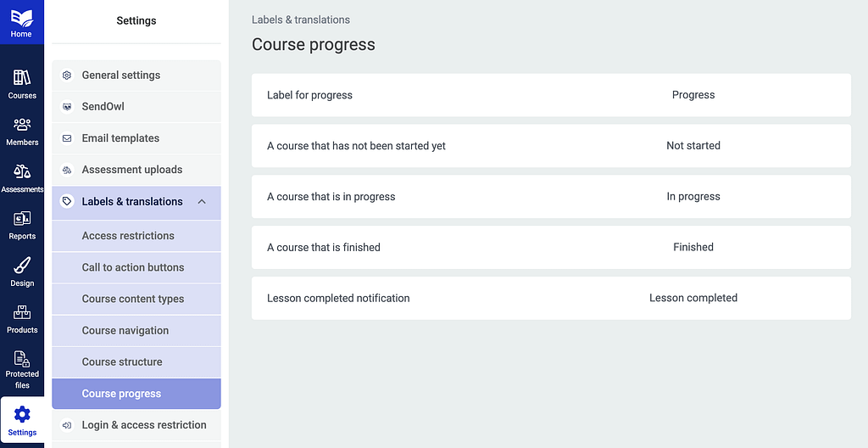
Task: Open Products from the sidebar
Action: coord(22,319)
